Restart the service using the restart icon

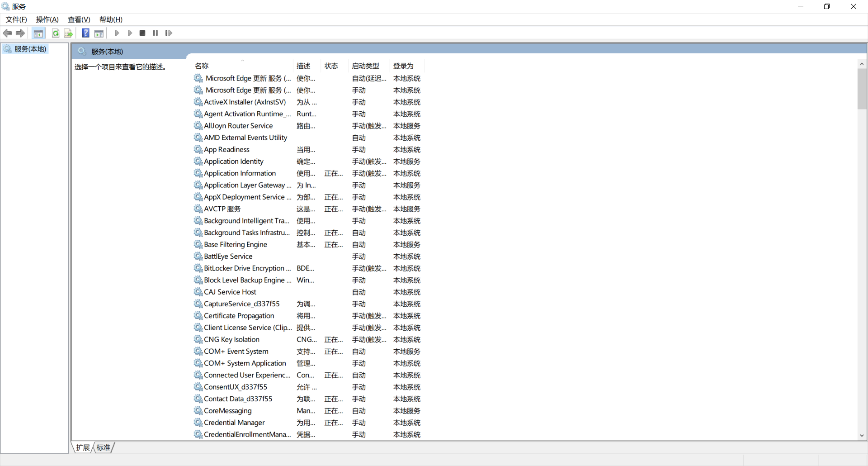tap(168, 33)
